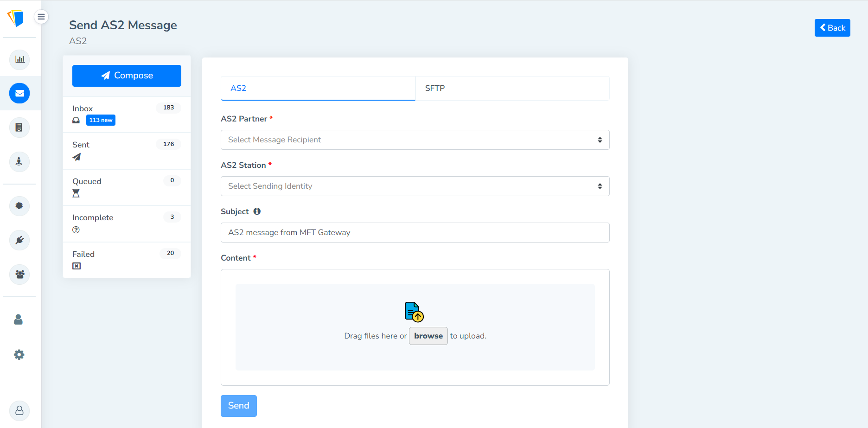Screen dimensions: 868x428
Task: Select the team members icon in sidebar
Action: click(x=19, y=274)
